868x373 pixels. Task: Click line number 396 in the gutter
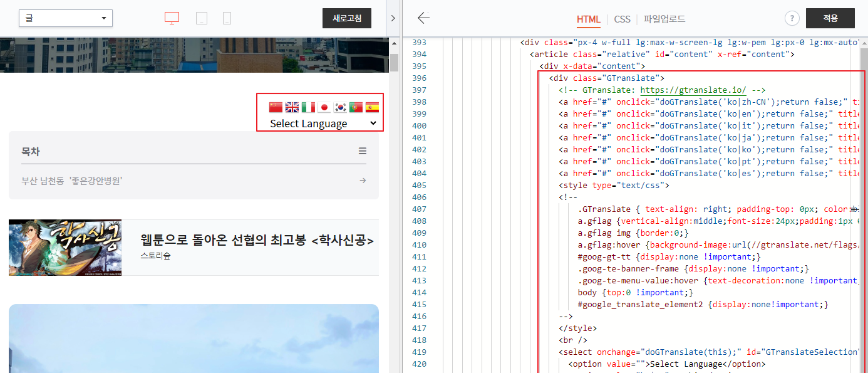[x=419, y=78]
